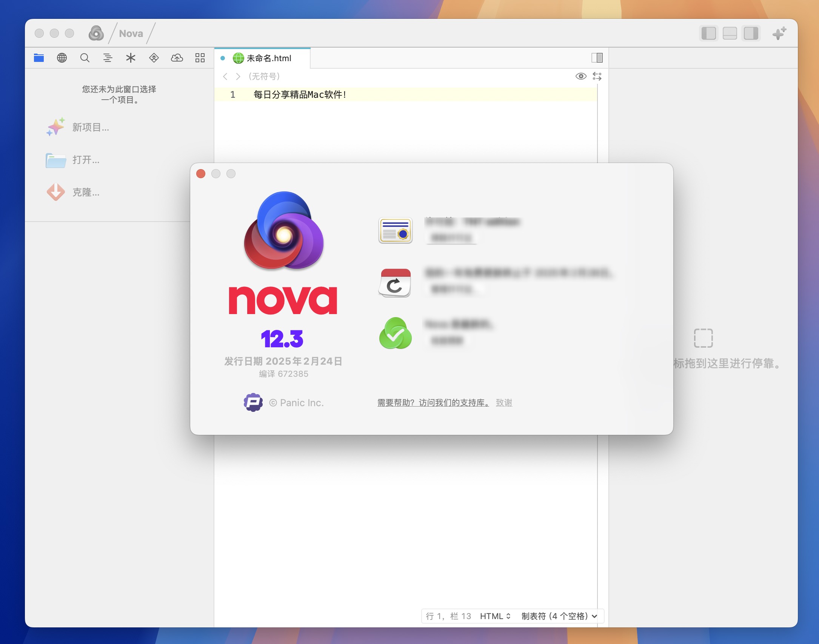Image resolution: width=819 pixels, height=644 pixels.
Task: Go back with the left chevron
Action: [x=225, y=76]
